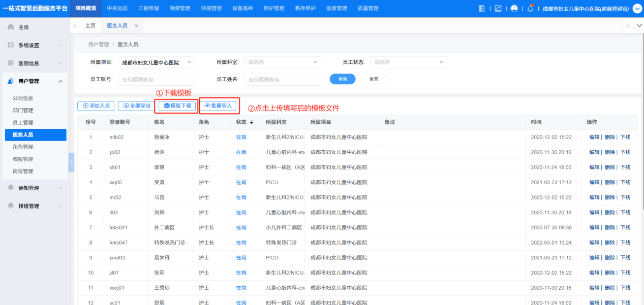Click 用户管理 in the breadcrumb

(x=99, y=45)
